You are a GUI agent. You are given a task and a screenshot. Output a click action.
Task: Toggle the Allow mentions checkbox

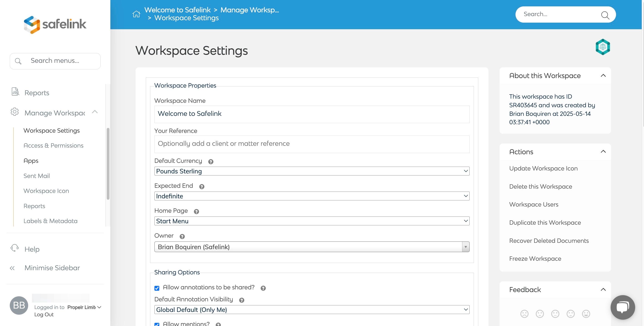157,324
